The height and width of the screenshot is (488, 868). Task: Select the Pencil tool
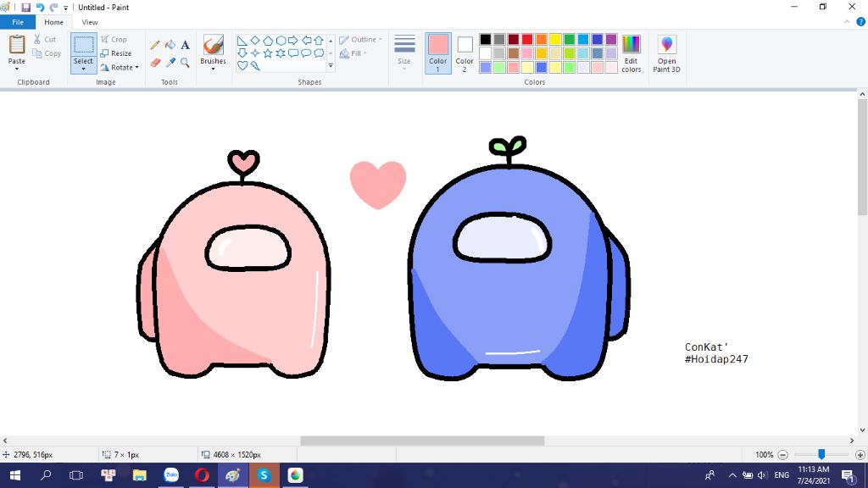[155, 46]
